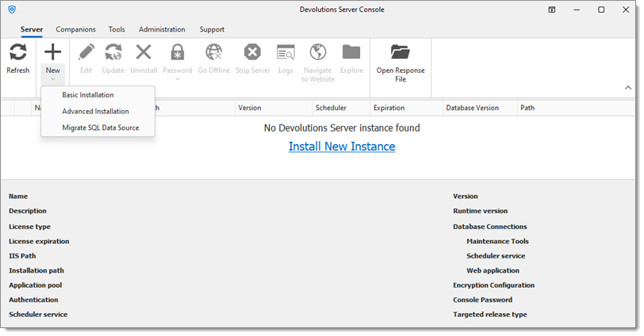
Task: Expand the Password dropdown arrow
Action: [x=178, y=78]
